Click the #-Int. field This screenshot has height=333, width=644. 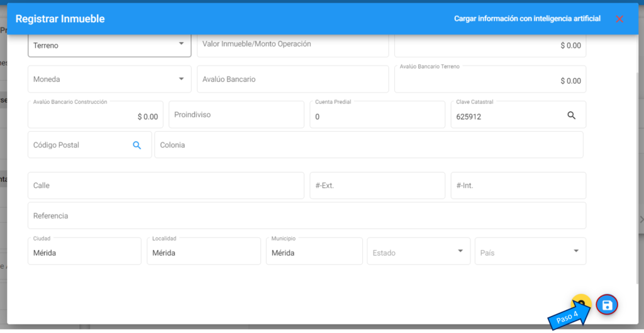tap(518, 186)
